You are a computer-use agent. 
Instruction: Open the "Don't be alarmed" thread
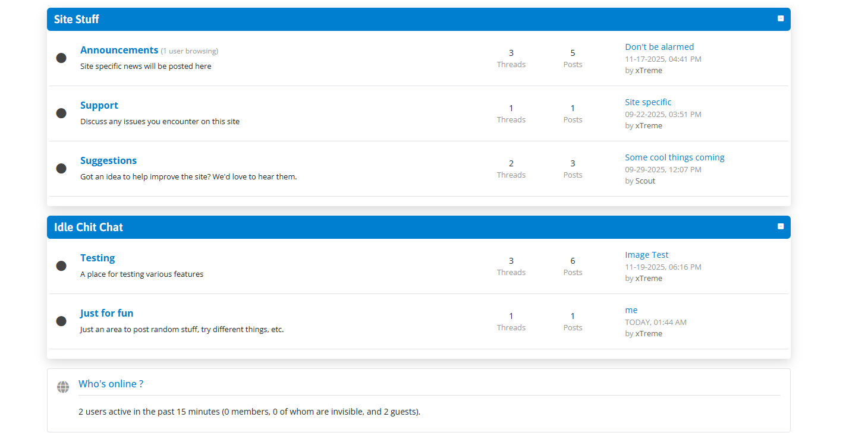pyautogui.click(x=659, y=47)
